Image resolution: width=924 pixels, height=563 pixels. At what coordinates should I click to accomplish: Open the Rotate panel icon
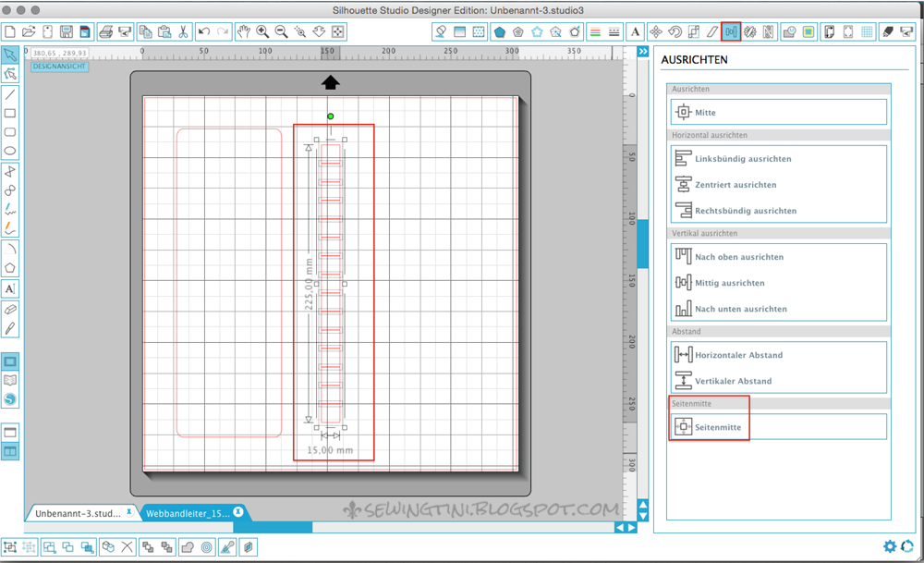675,31
